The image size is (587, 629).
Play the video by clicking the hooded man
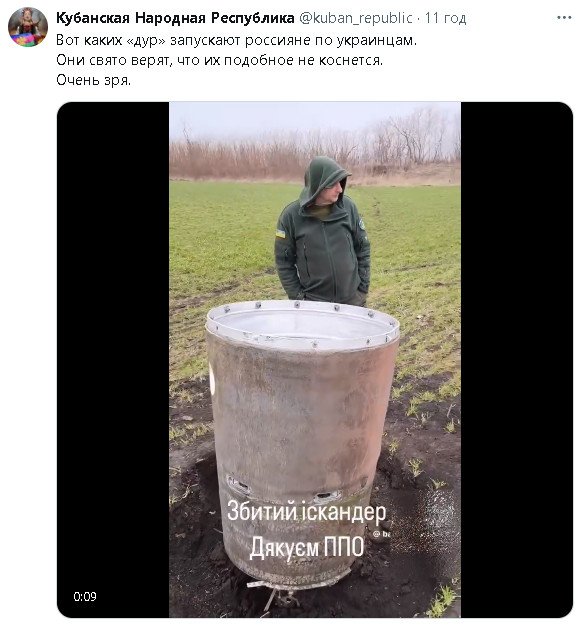point(323,232)
